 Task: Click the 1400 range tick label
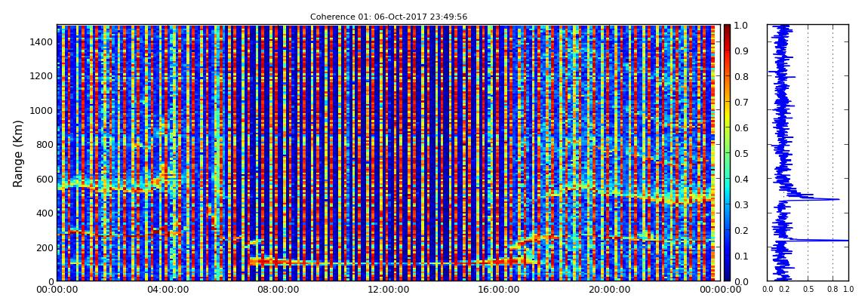(42, 42)
